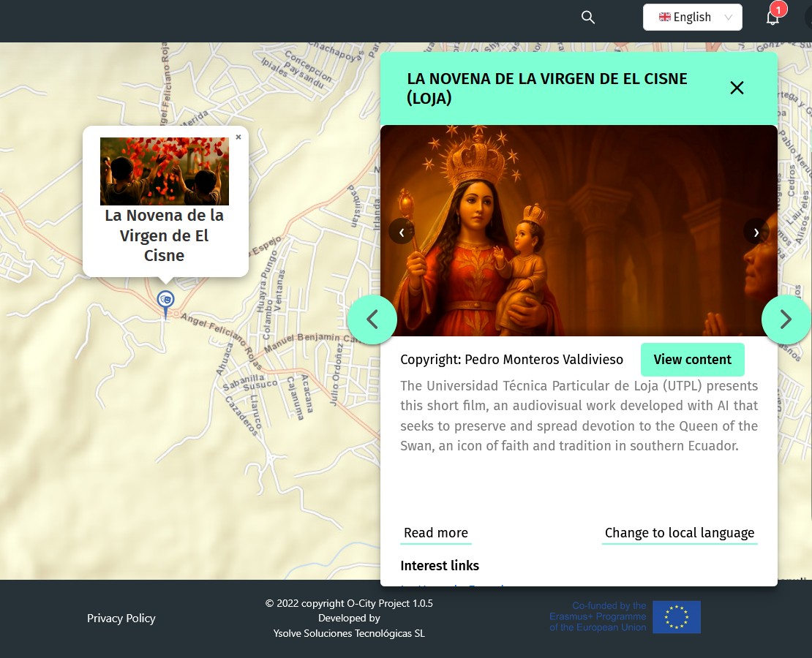Click the 2022 copyright O-City Project text
The width and height of the screenshot is (812, 658).
point(349,603)
